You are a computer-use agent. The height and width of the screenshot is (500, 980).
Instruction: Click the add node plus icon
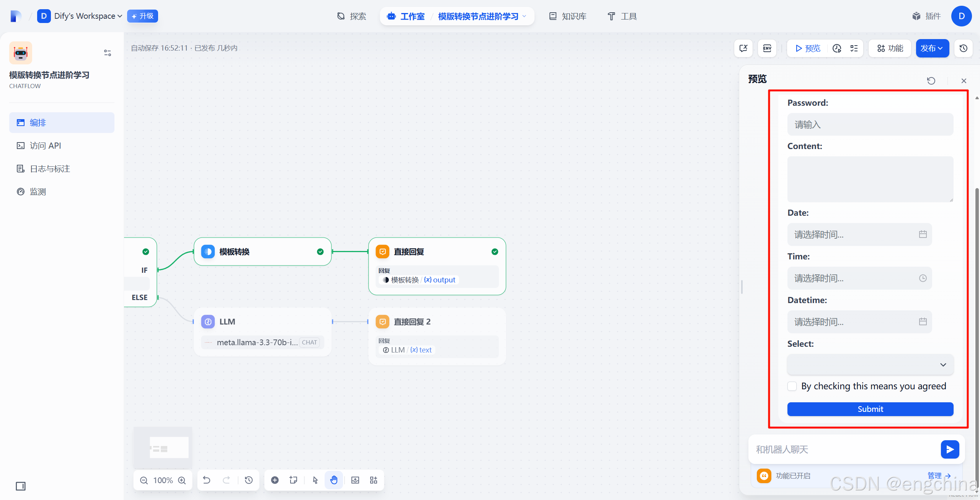click(x=275, y=480)
